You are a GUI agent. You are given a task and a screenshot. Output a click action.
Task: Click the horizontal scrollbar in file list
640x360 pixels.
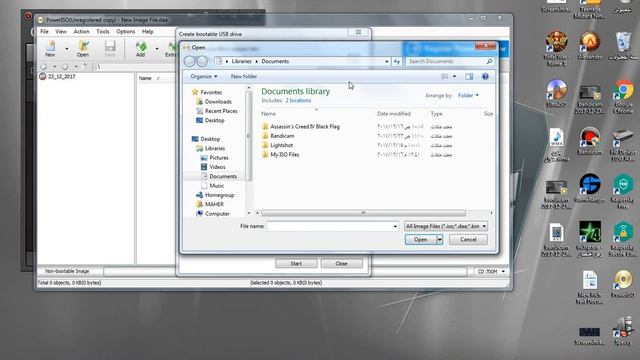[363, 213]
